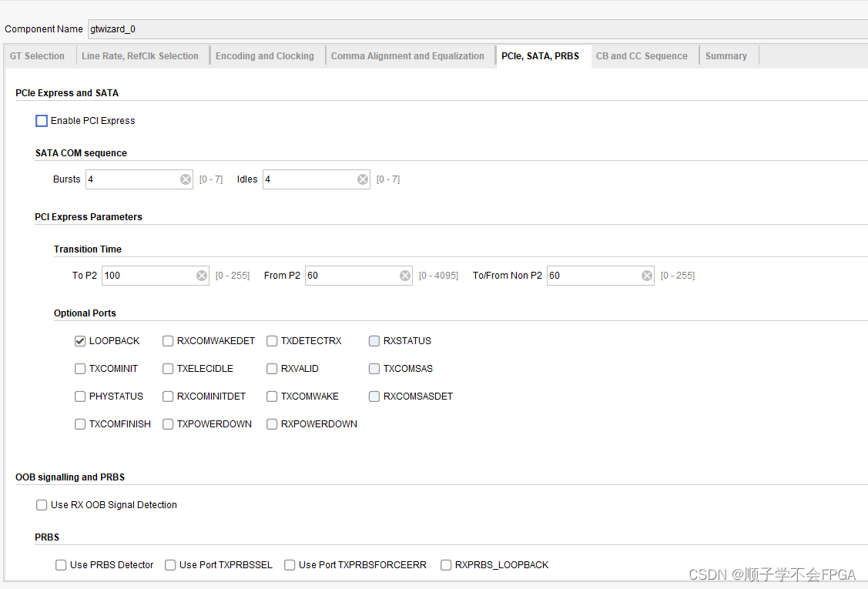The width and height of the screenshot is (868, 589).
Task: Enable TXELECIDLE optional port
Action: point(168,369)
